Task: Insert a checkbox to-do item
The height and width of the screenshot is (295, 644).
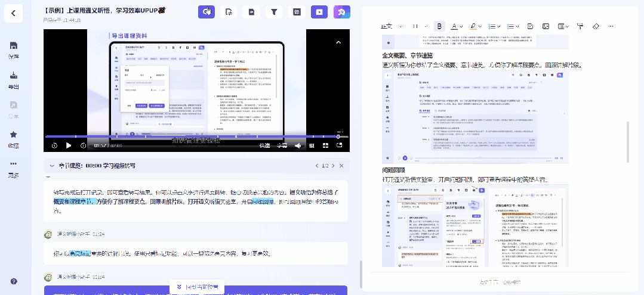Action: (x=530, y=26)
